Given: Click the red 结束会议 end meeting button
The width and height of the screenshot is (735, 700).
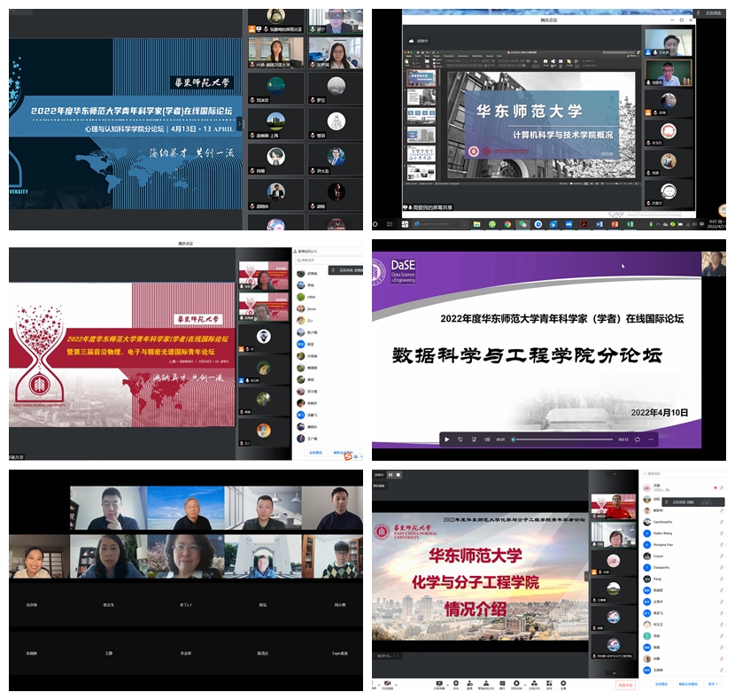Looking at the screenshot, I should 626,685.
